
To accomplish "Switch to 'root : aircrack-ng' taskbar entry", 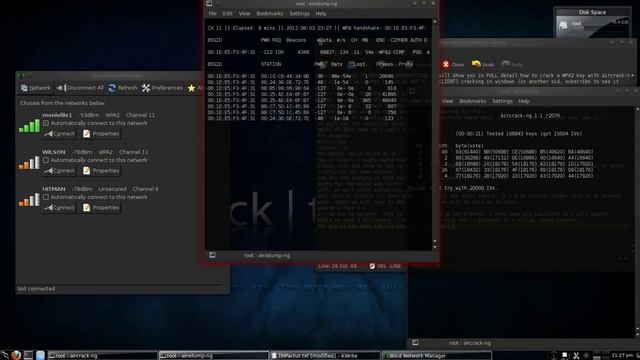I will point(102,356).
